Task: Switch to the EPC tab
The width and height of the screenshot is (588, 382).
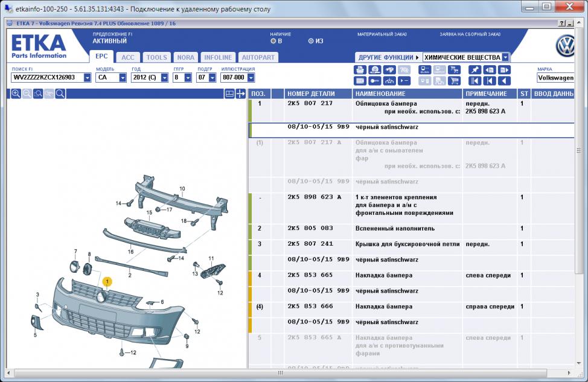Action: point(101,57)
